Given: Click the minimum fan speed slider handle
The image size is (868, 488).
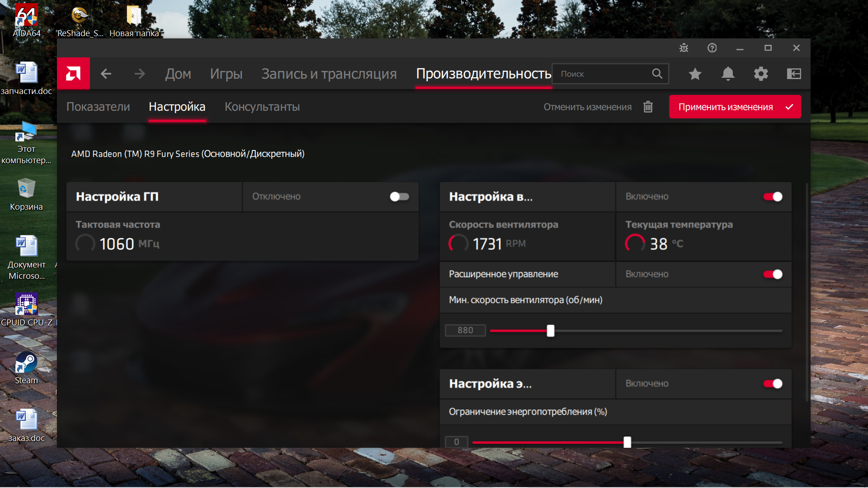Looking at the screenshot, I should tap(550, 331).
